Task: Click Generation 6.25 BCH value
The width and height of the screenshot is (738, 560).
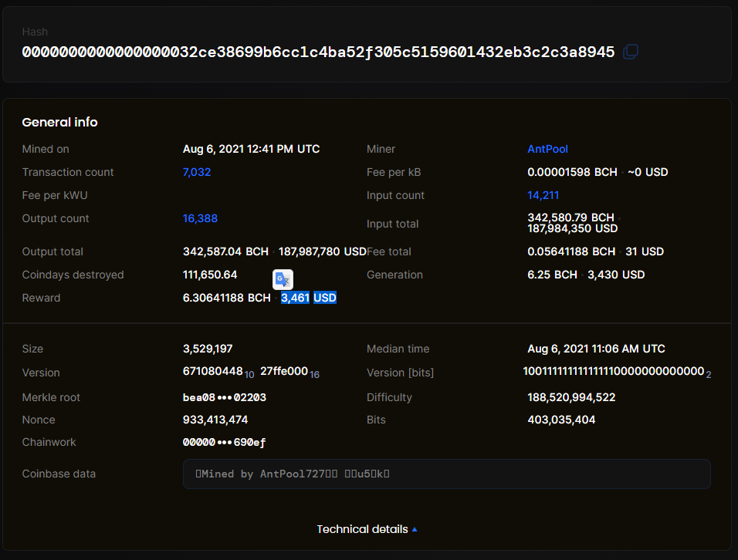Action: pyautogui.click(x=552, y=275)
